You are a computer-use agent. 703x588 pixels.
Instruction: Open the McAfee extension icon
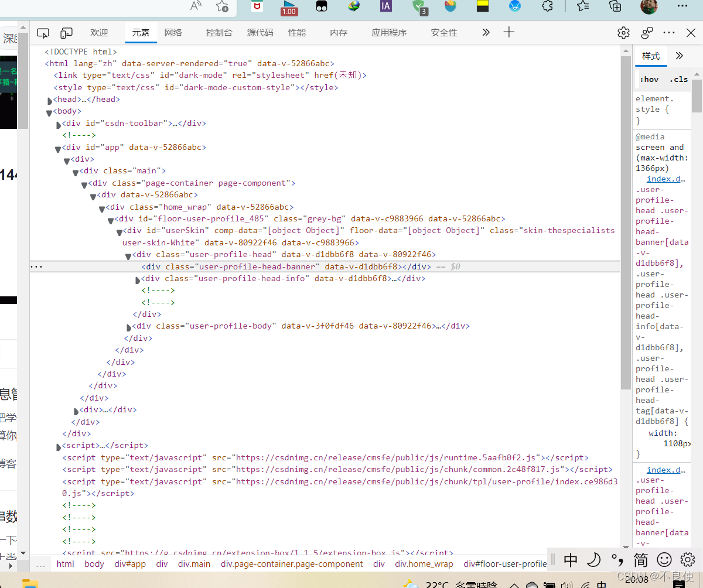click(x=257, y=6)
